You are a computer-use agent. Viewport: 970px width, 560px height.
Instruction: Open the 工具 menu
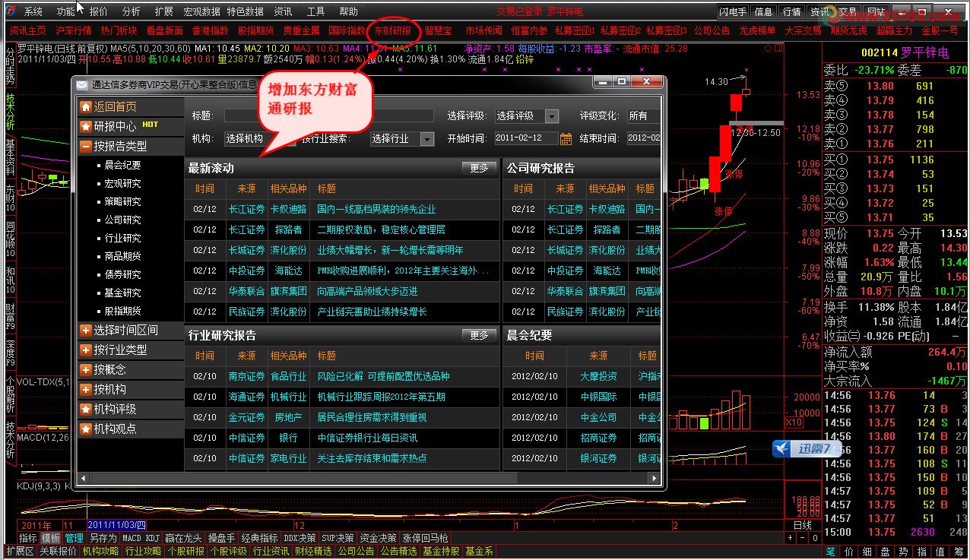click(315, 11)
